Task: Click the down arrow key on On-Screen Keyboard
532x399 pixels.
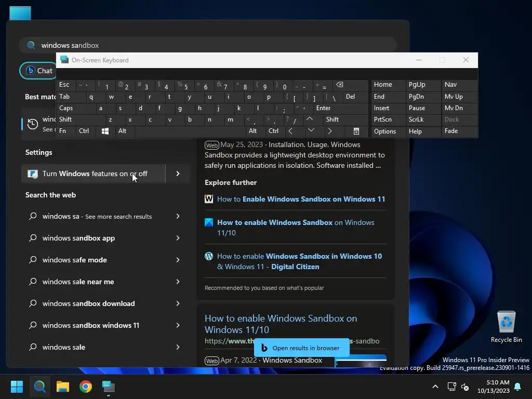Action: click(x=311, y=131)
